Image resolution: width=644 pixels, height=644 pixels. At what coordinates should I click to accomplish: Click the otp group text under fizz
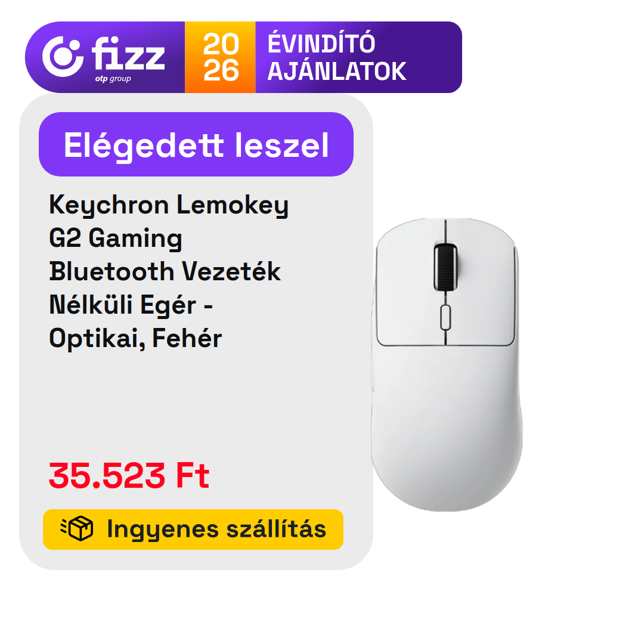click(113, 79)
